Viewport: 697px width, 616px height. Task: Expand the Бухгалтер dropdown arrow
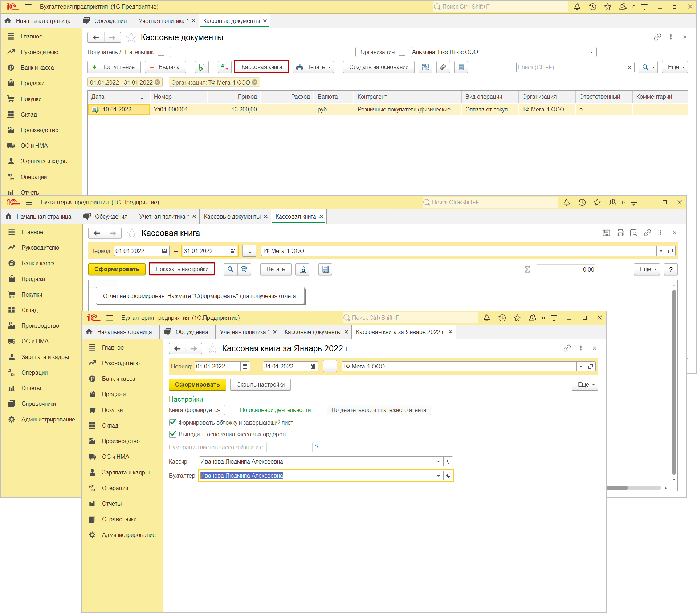pyautogui.click(x=439, y=476)
